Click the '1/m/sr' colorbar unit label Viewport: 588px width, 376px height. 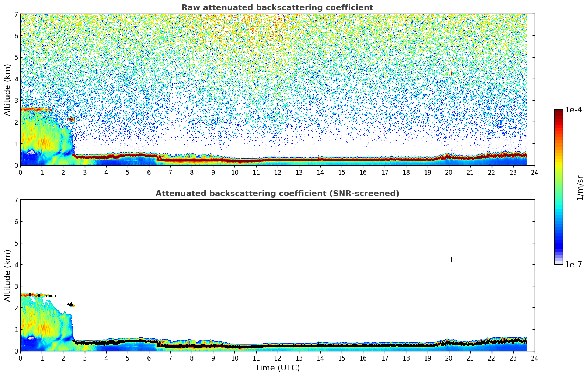pyautogui.click(x=580, y=188)
